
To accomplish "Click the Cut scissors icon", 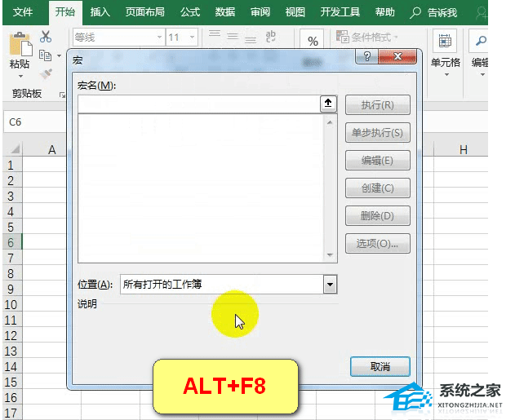I will pos(46,37).
